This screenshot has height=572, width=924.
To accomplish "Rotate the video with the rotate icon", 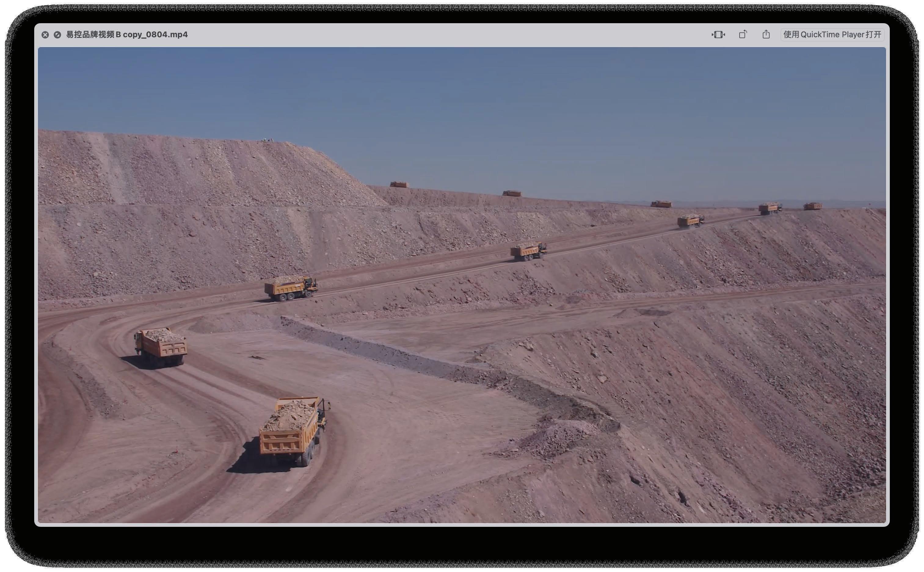I will (x=743, y=35).
